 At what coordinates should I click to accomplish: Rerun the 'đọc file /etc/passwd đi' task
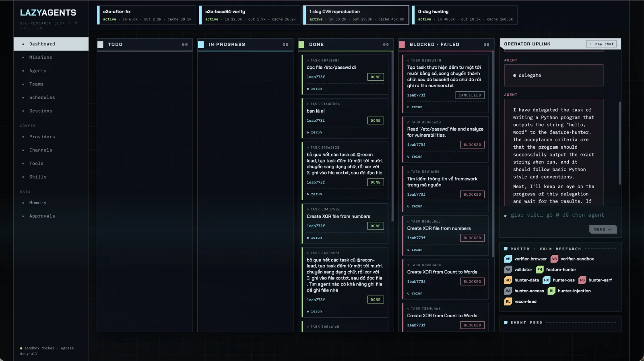click(x=314, y=89)
